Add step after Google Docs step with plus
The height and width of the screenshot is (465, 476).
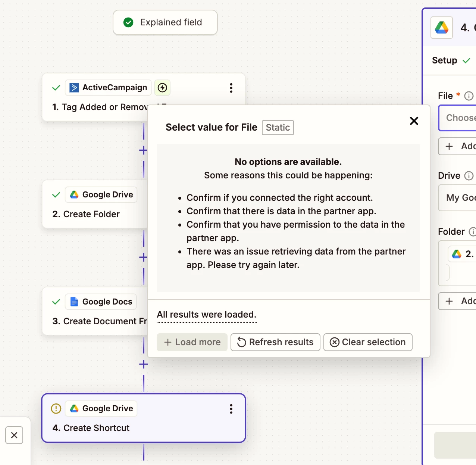point(143,364)
